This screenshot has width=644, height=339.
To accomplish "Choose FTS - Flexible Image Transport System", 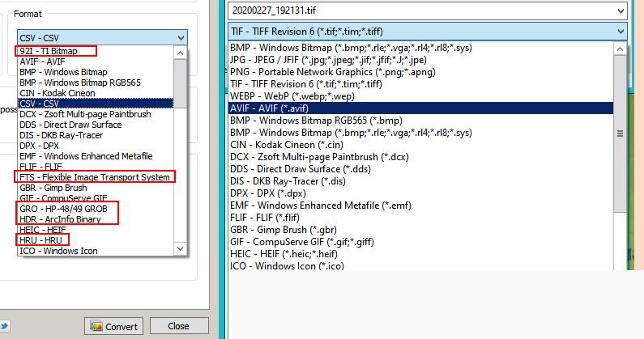I will [x=95, y=177].
